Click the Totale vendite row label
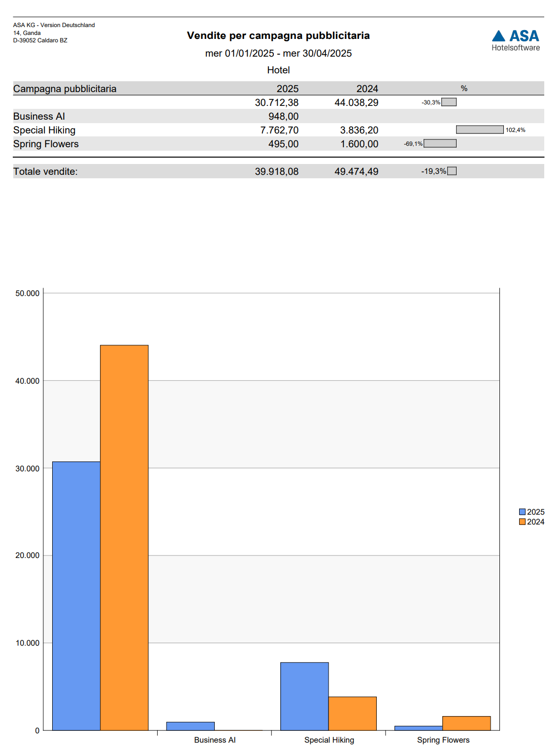The width and height of the screenshot is (560, 753). (45, 171)
